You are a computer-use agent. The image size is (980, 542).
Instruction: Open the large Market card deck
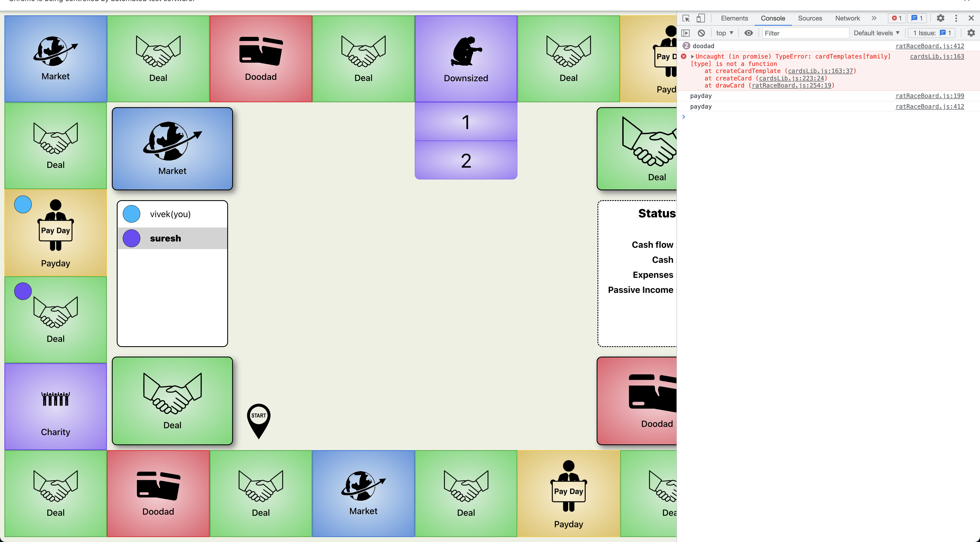(x=172, y=148)
